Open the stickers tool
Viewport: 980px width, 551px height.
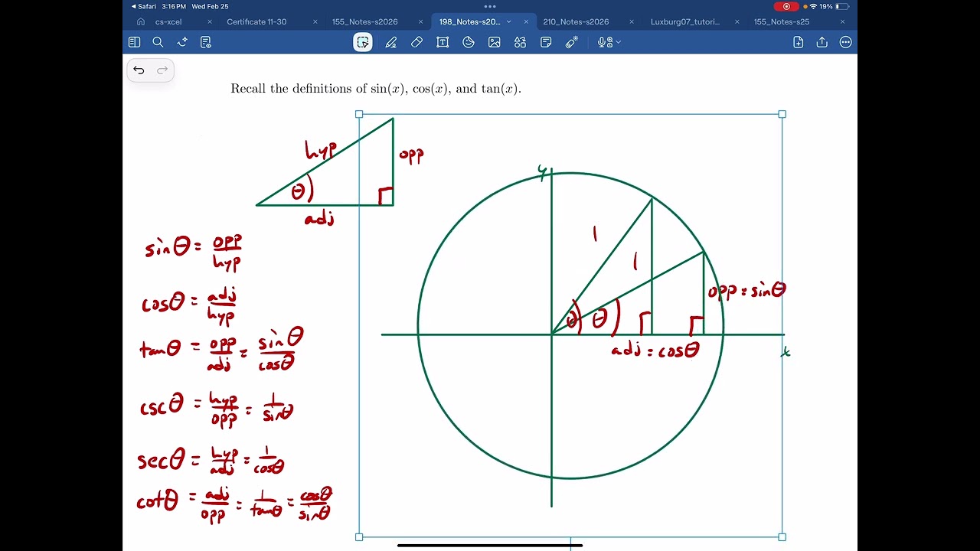(469, 42)
